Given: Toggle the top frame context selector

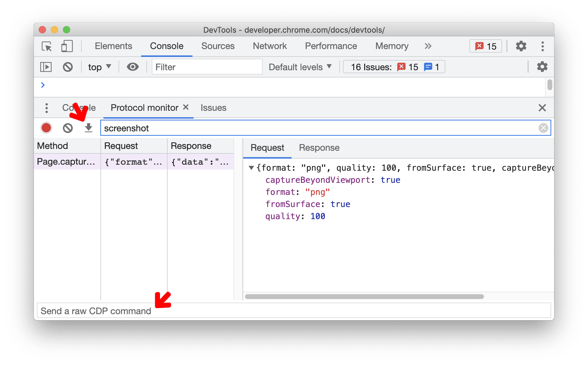Looking at the screenshot, I should [99, 67].
